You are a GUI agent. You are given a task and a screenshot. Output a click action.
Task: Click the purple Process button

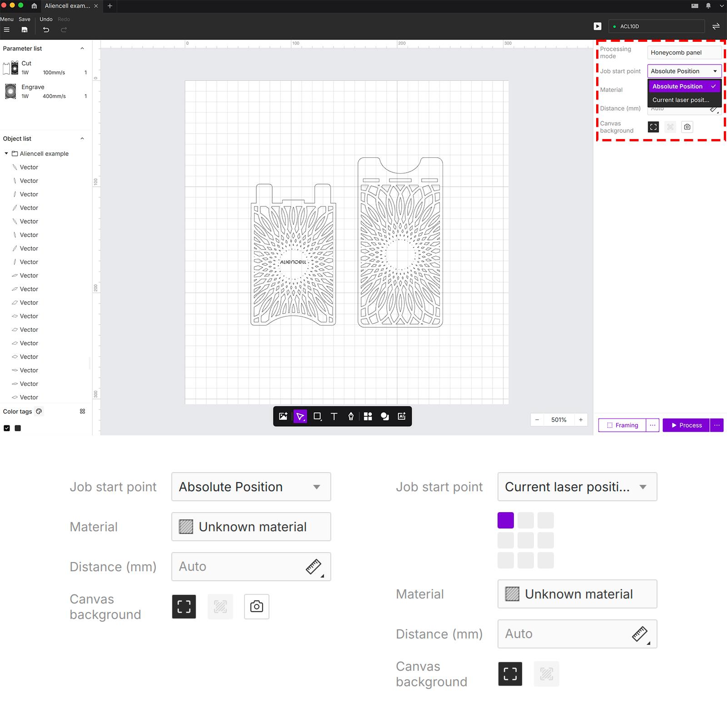coord(686,425)
